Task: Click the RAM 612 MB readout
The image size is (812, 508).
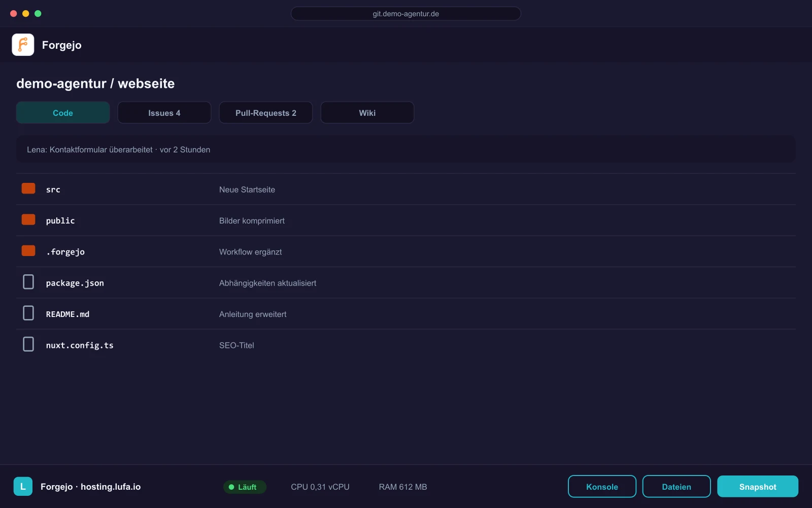Action: coord(403,487)
